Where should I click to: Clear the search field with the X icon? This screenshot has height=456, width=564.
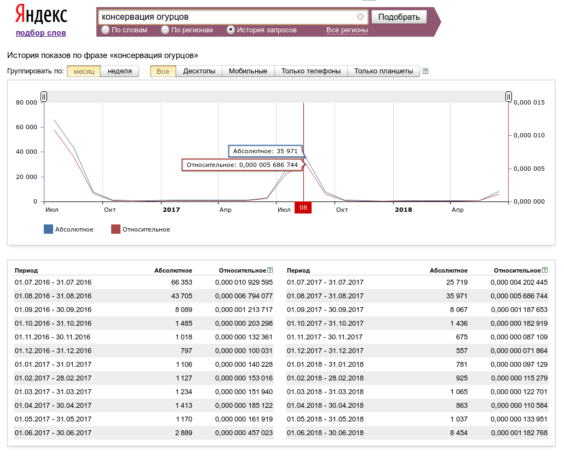(360, 17)
